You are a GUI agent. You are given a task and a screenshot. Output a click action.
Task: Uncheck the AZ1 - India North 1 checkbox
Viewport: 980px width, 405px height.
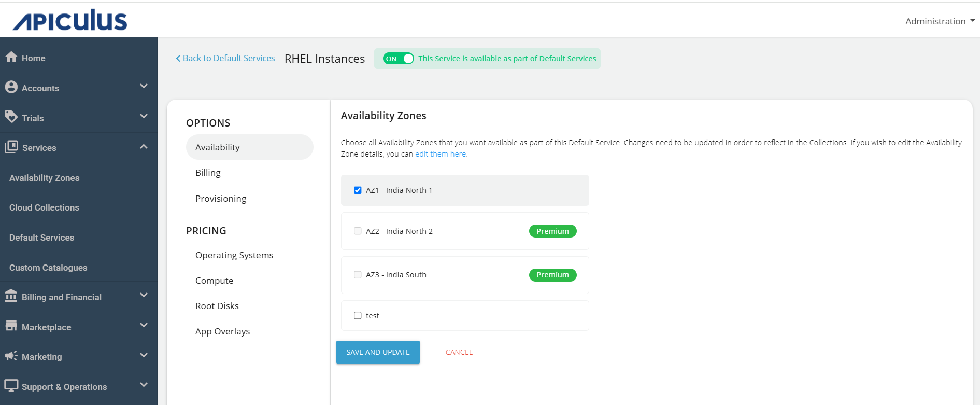tap(358, 190)
